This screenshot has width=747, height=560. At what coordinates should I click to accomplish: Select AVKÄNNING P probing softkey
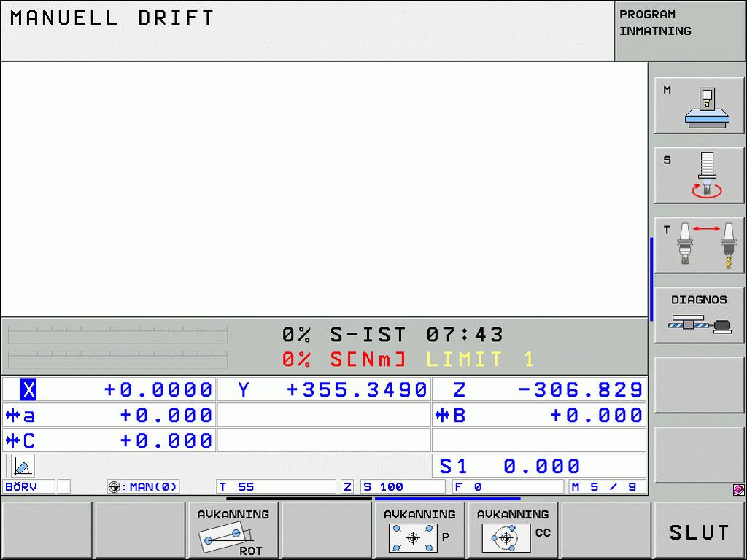pyautogui.click(x=419, y=531)
